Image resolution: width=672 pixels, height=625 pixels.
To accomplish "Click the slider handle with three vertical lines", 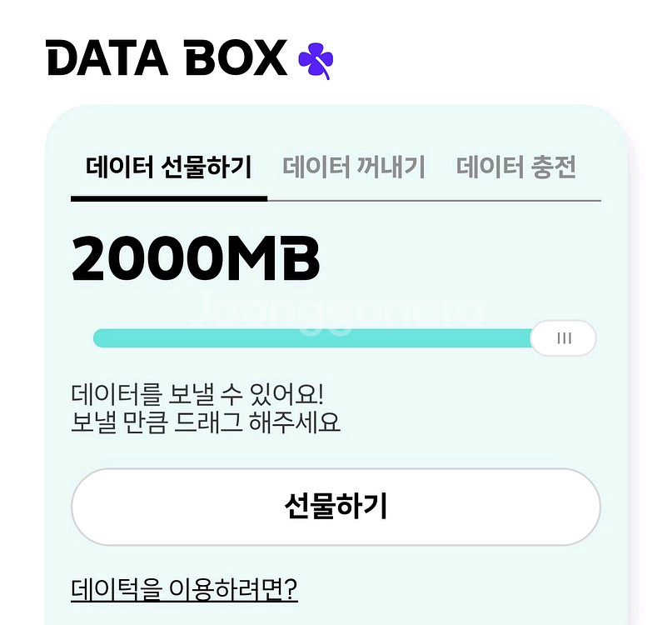I will tap(565, 337).
